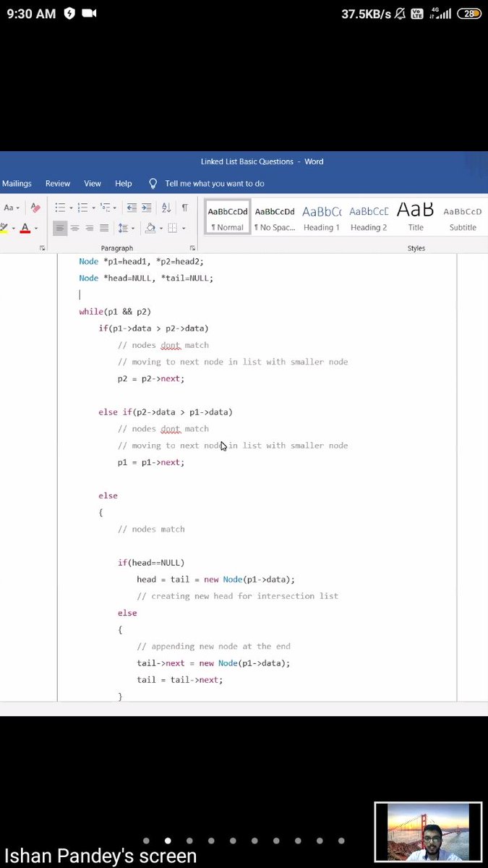
Task: Open the Shading color dropdown arrow
Action: [x=160, y=229]
